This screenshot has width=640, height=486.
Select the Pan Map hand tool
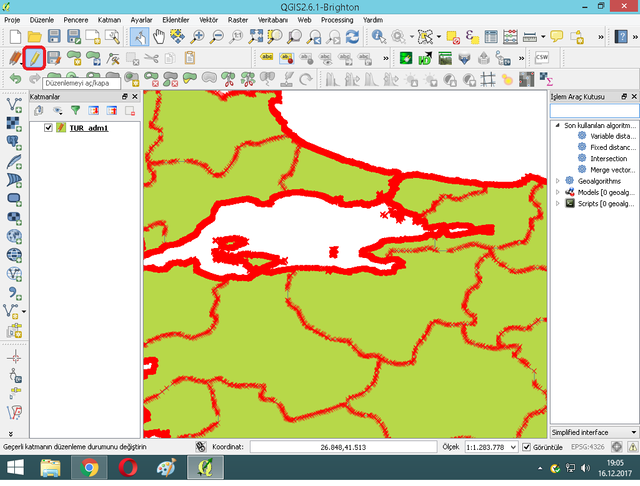[158, 37]
